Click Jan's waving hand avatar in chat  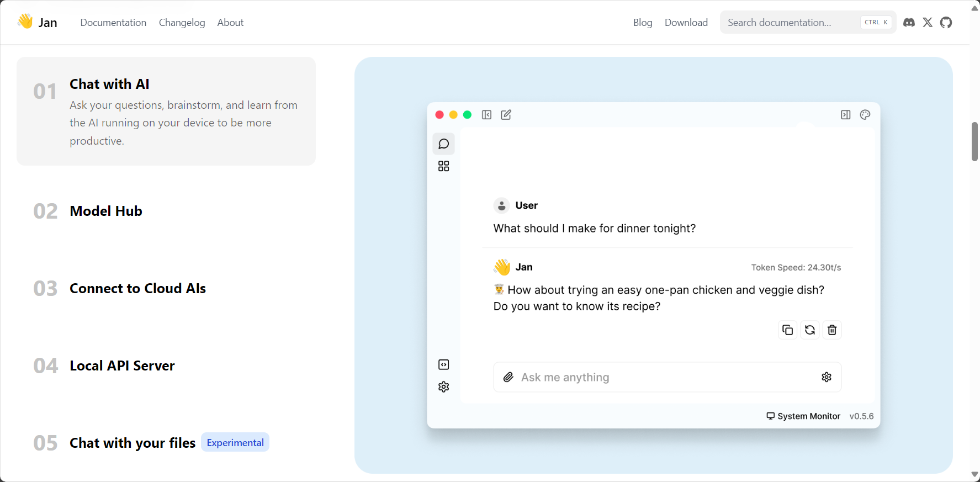pyautogui.click(x=502, y=267)
